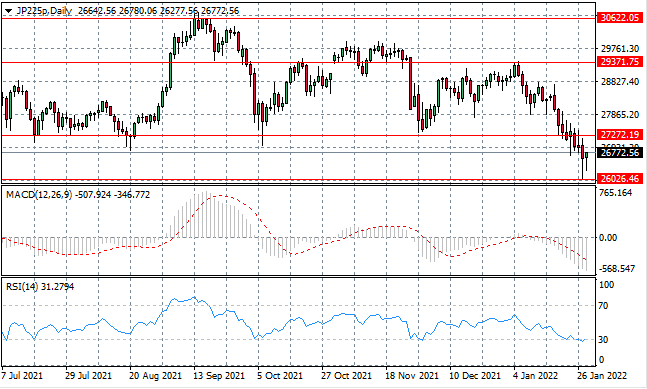Click the 30622.05 red price label
The width and height of the screenshot is (647, 389).
pos(620,18)
